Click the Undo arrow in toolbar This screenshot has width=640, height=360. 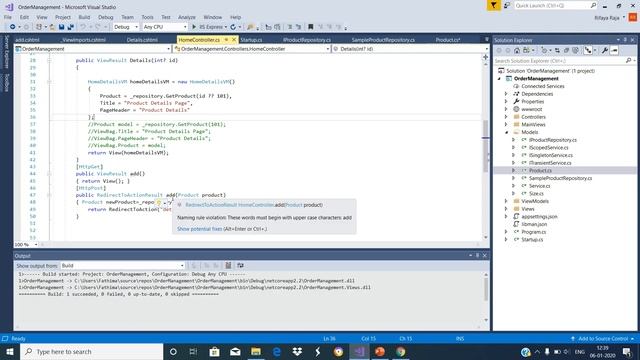[83, 27]
